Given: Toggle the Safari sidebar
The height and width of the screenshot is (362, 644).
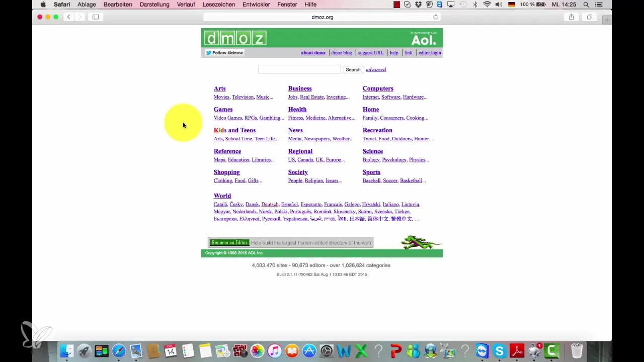Looking at the screenshot, I should [x=96, y=17].
